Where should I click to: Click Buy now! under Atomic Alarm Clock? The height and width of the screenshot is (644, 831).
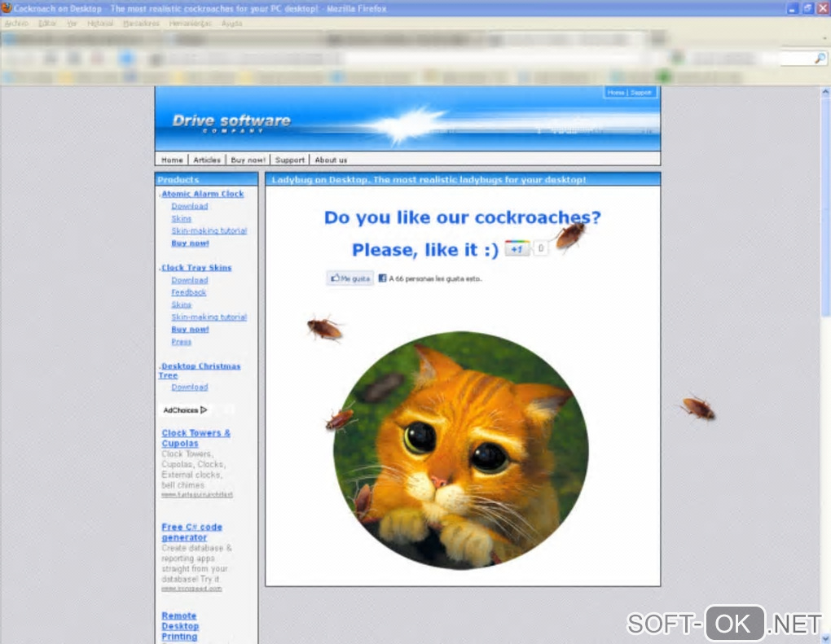click(190, 243)
